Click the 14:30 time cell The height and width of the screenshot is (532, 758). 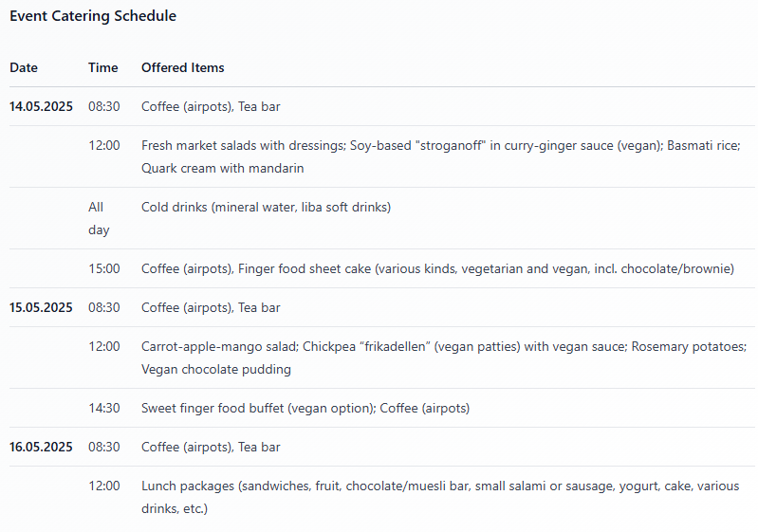(104, 408)
